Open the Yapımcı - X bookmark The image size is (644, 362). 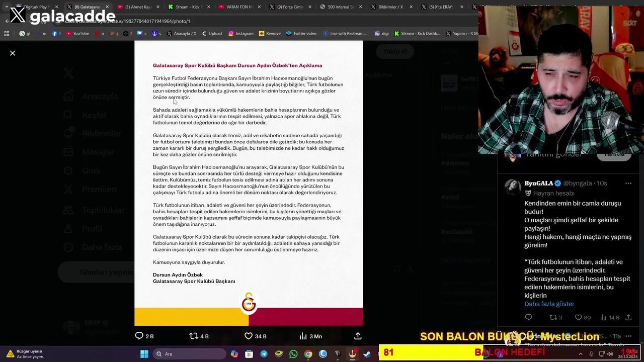(x=462, y=33)
